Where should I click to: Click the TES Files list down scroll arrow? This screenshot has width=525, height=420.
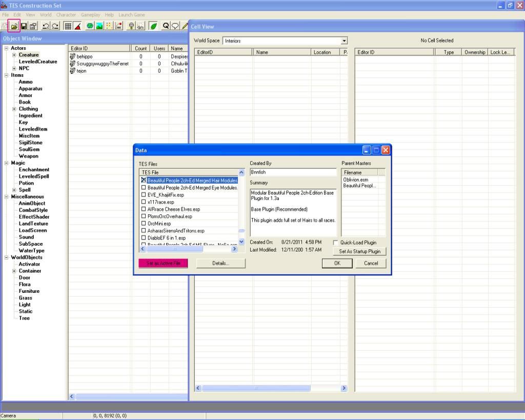pos(241,242)
